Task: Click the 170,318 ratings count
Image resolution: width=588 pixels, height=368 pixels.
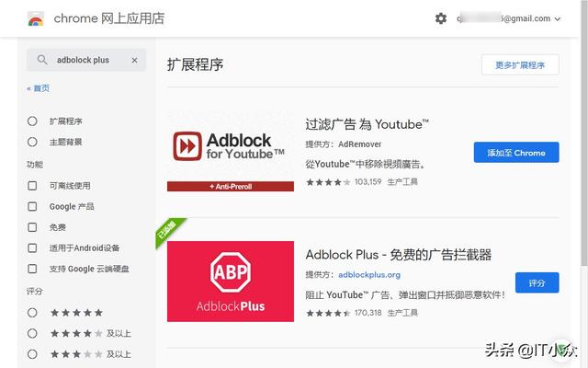Action: coord(367,313)
